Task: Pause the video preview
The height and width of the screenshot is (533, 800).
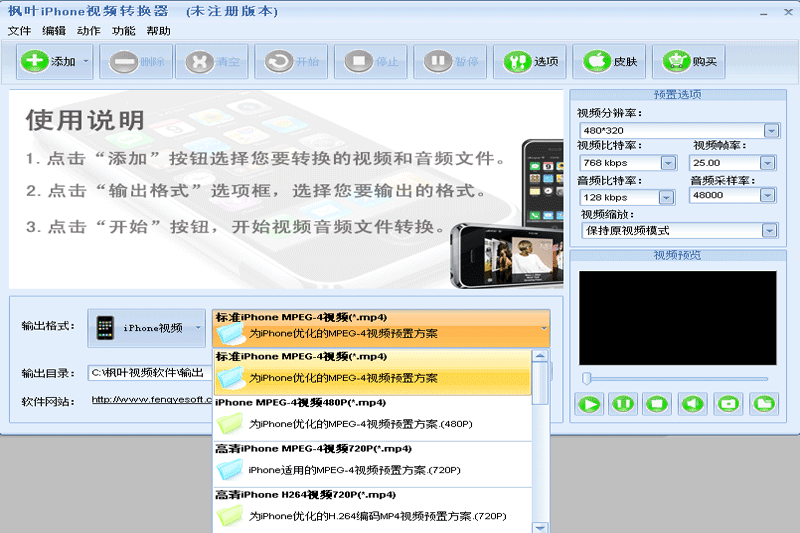Action: 623,404
